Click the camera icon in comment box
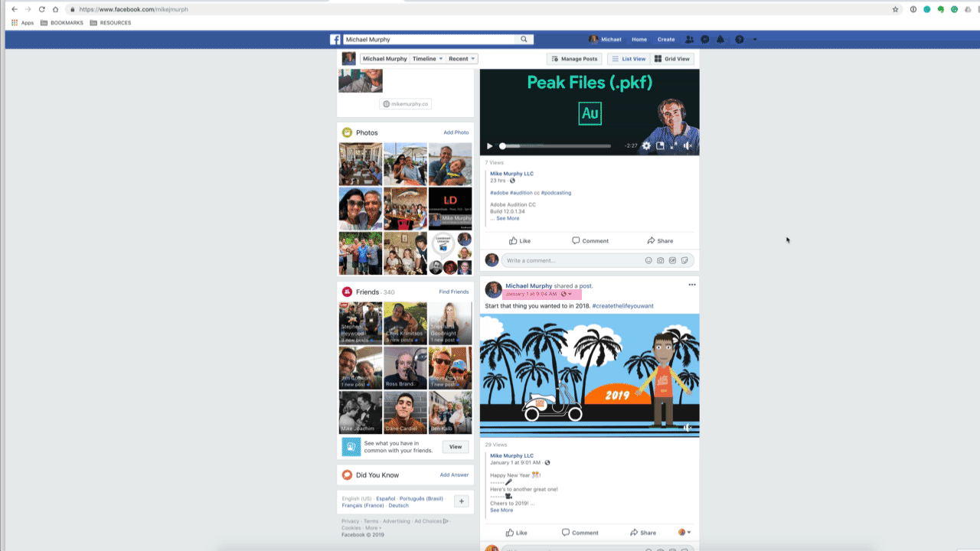 pyautogui.click(x=661, y=260)
